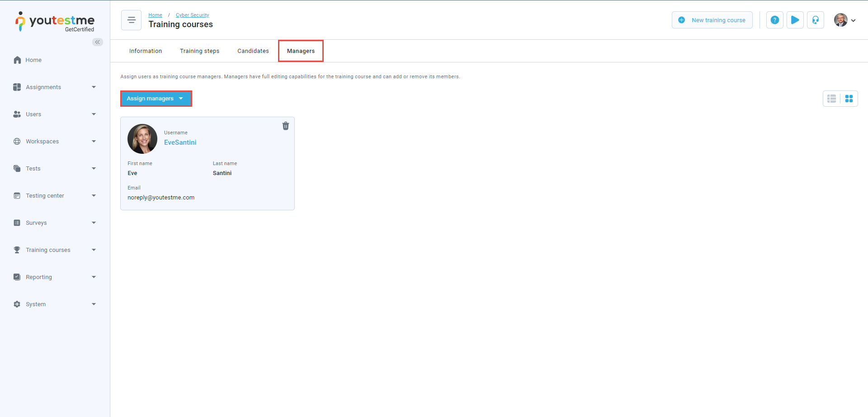The width and height of the screenshot is (868, 417).
Task: Switch to list view layout
Action: tap(832, 99)
